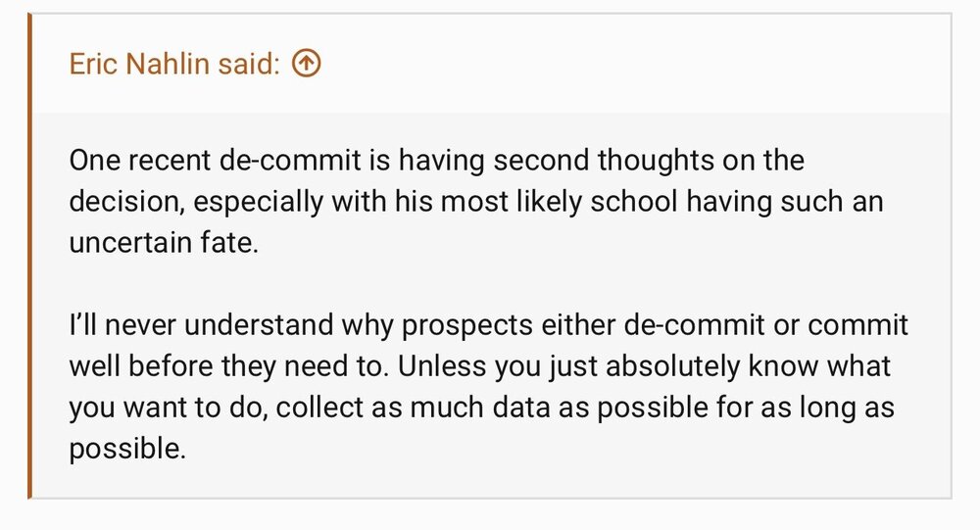Click the first paragraph starting 'One recent de-commit'

pos(436,201)
